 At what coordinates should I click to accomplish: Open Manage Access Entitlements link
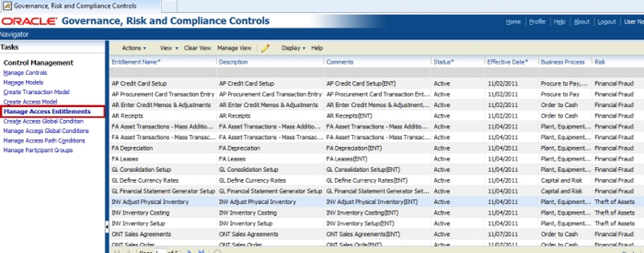click(x=48, y=111)
